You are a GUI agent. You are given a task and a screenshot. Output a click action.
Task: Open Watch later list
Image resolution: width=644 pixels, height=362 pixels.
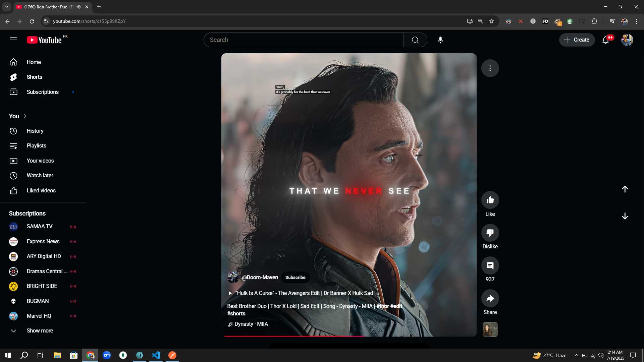(x=43, y=176)
